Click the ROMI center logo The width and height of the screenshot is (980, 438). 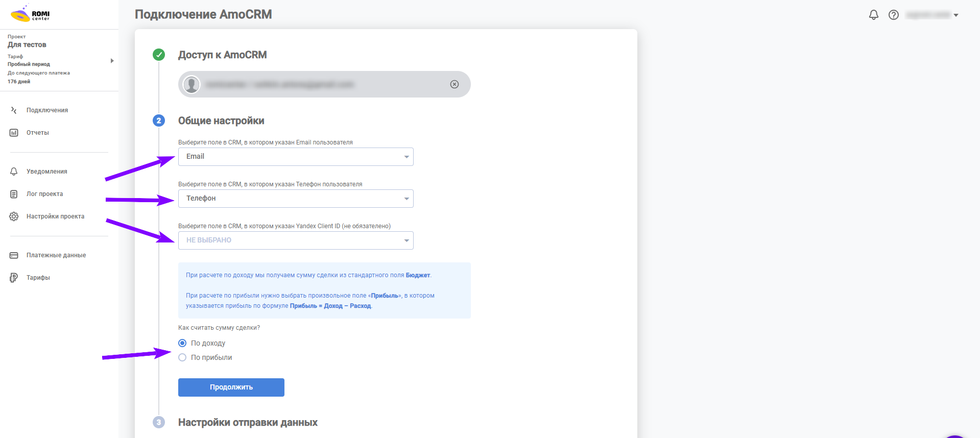click(x=30, y=14)
